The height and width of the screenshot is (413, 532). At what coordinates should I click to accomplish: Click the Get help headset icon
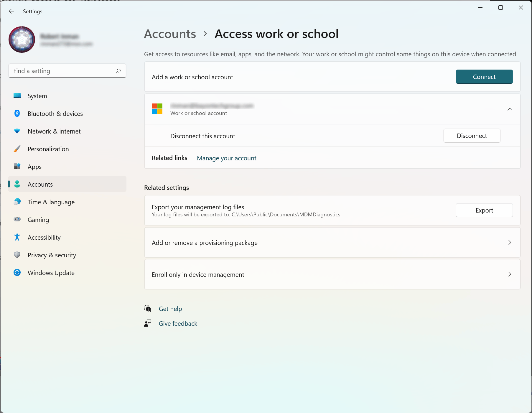[147, 308]
